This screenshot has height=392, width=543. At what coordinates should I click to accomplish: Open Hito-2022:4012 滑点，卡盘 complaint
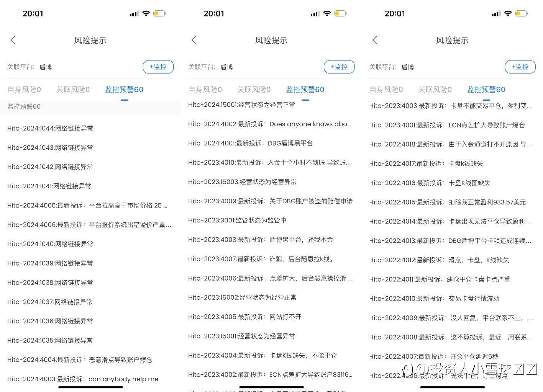coord(439,260)
